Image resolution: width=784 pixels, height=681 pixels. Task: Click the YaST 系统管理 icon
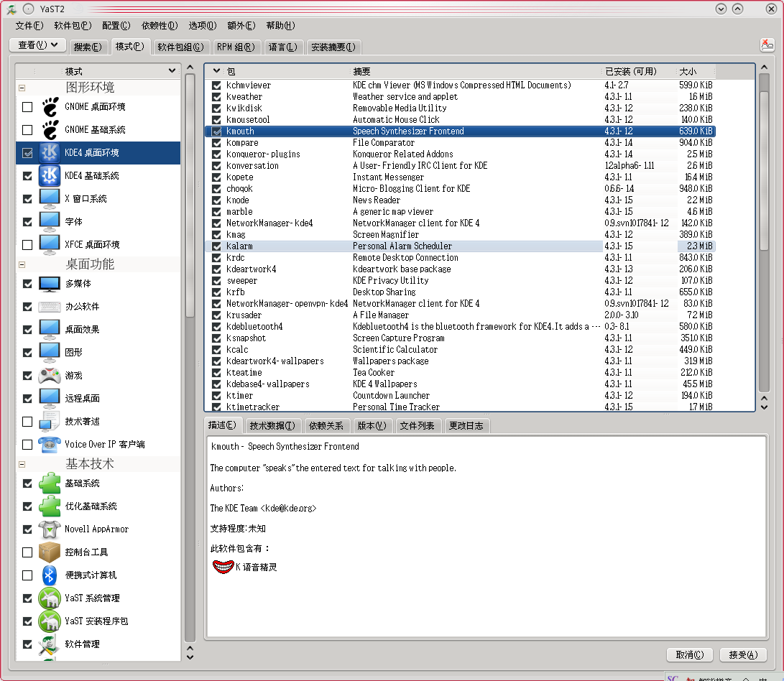coord(50,598)
